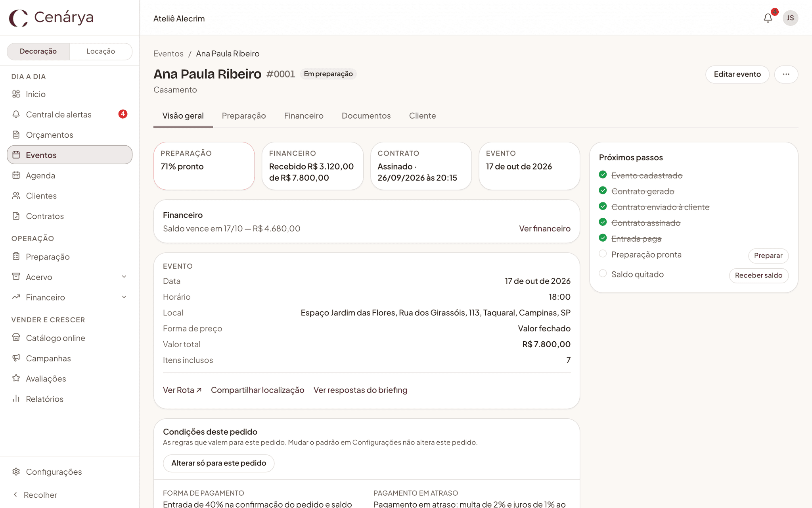Click check beside Contrato enviado à cliente
The width and height of the screenshot is (812, 508).
[x=603, y=206]
